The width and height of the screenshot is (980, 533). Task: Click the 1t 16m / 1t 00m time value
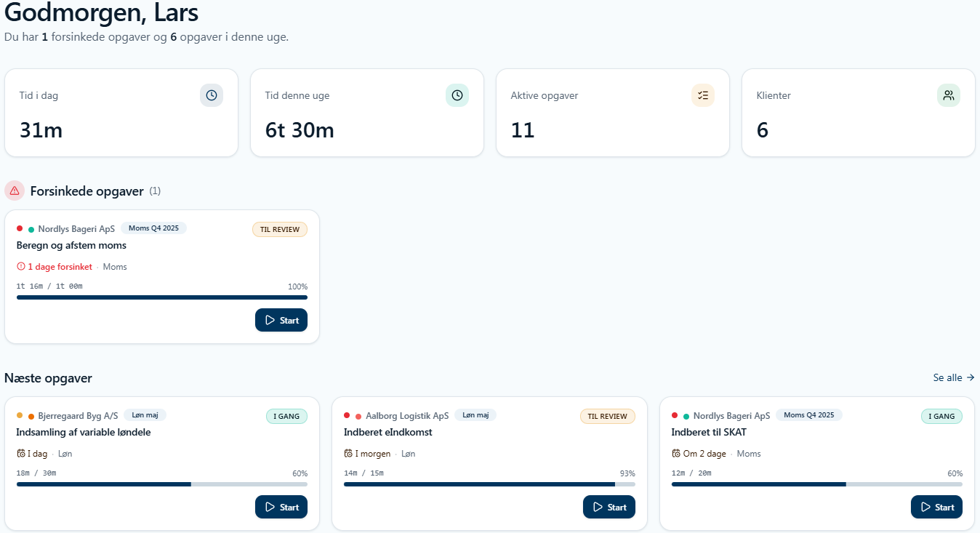[49, 286]
